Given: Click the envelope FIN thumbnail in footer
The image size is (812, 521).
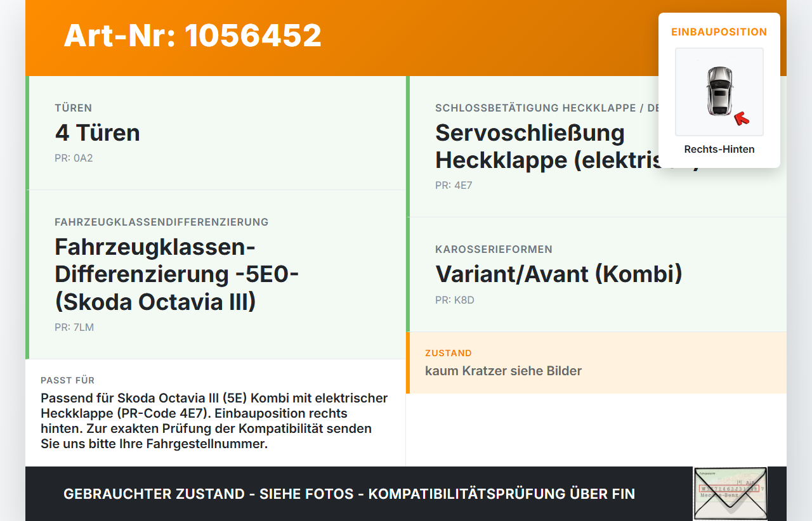Looking at the screenshot, I should pos(730,494).
